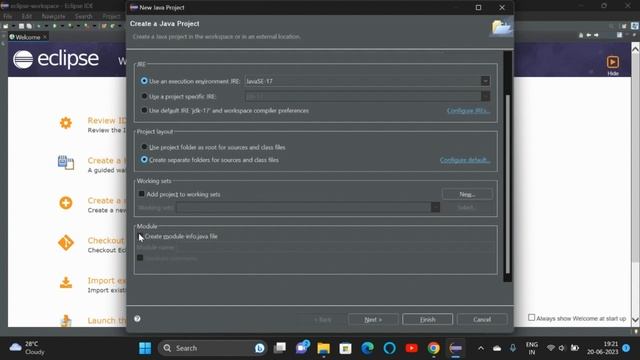This screenshot has height=360, width=640.
Task: Open YouTube app from the taskbar
Action: coord(411,348)
